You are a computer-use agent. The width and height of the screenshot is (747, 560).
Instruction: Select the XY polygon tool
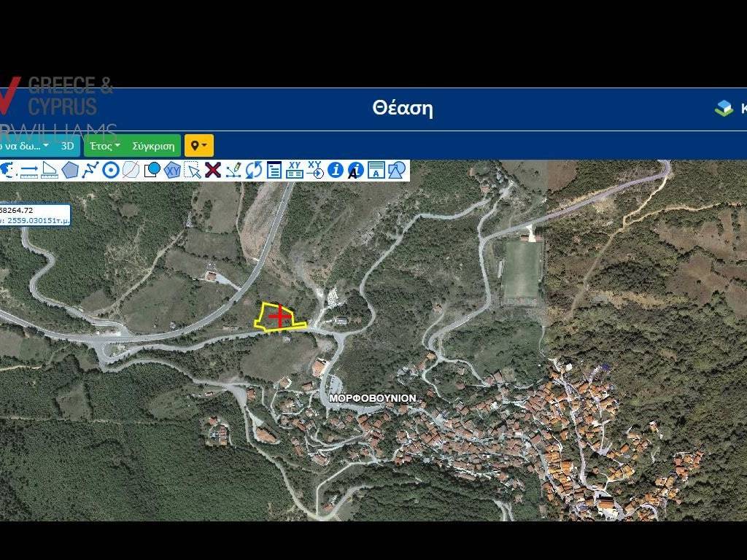tap(172, 171)
